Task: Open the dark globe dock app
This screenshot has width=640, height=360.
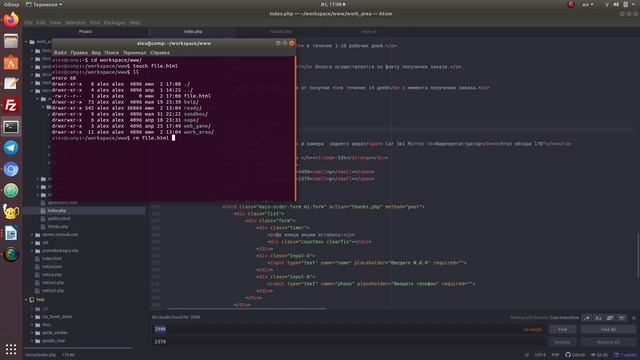Action: (x=11, y=254)
